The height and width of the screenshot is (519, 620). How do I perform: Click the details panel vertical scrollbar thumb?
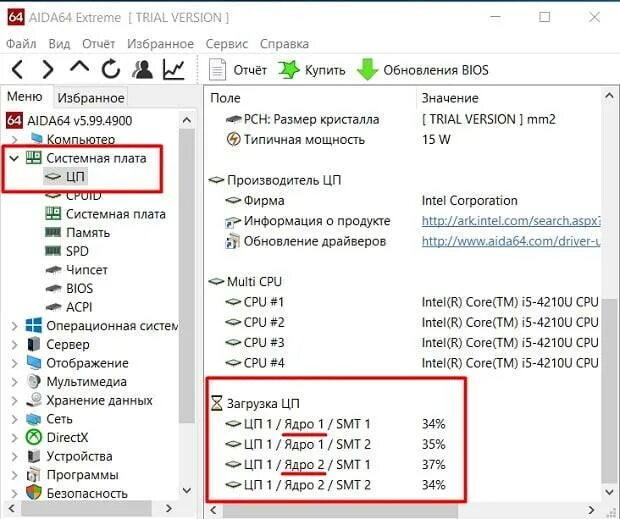click(609, 390)
